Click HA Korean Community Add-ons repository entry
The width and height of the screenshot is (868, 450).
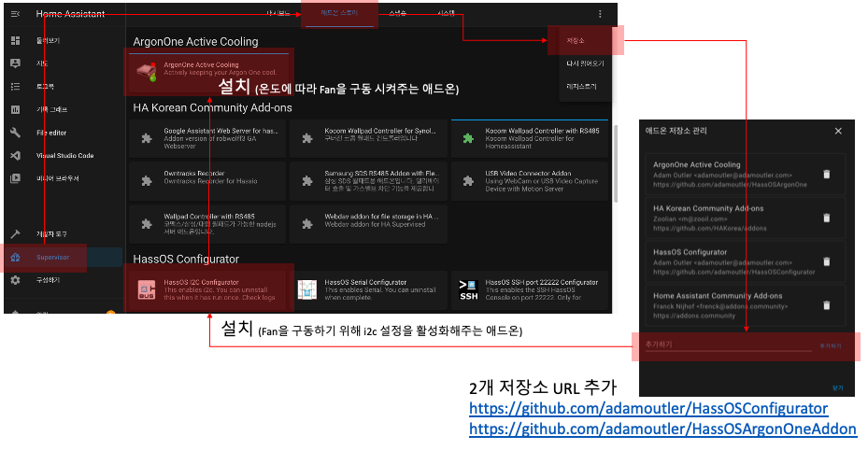745,218
